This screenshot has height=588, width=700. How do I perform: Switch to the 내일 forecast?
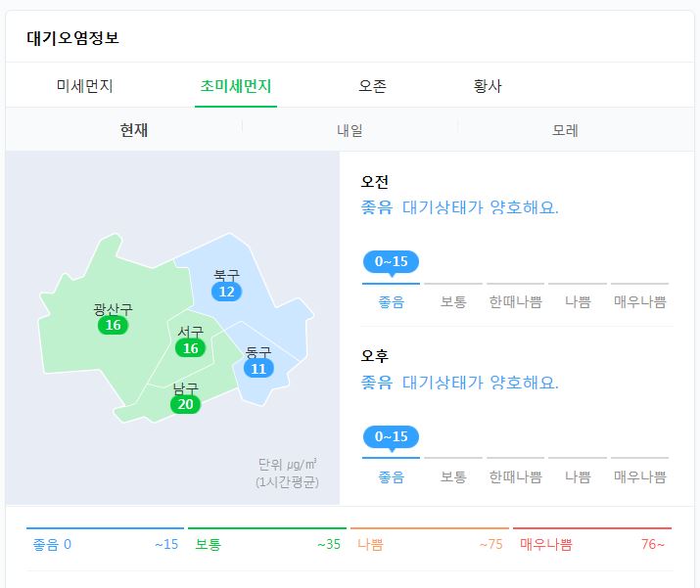click(x=350, y=130)
